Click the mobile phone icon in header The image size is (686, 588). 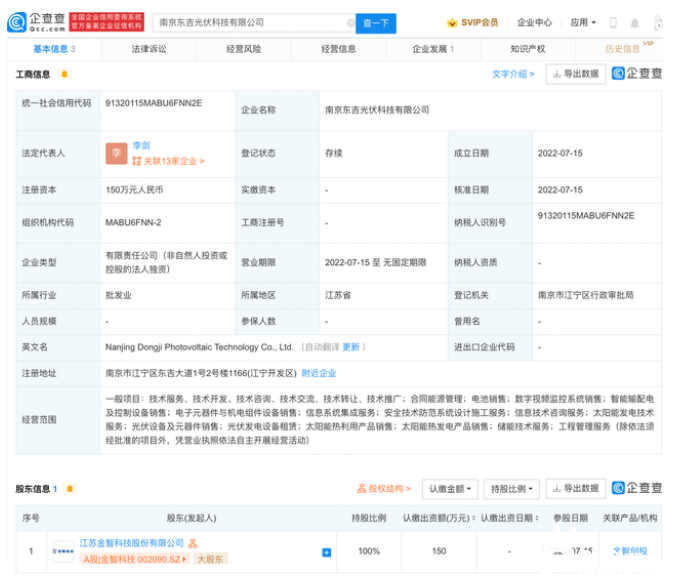tap(613, 22)
